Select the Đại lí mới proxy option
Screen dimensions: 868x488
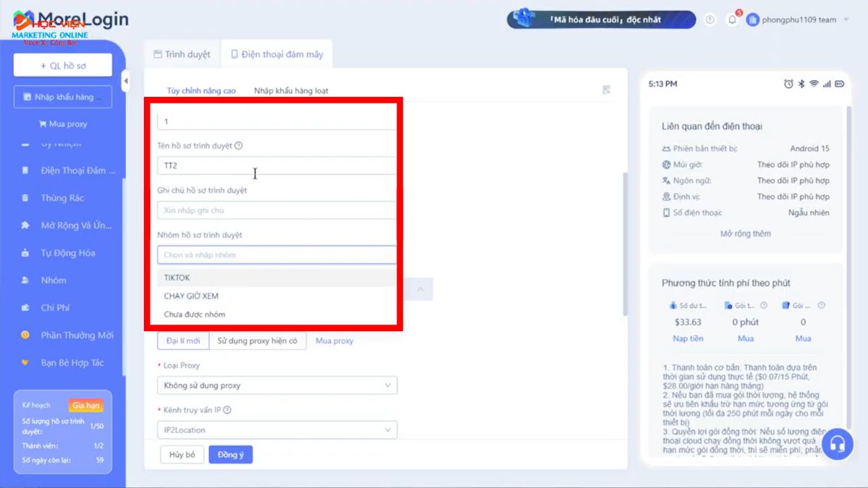[x=183, y=341]
